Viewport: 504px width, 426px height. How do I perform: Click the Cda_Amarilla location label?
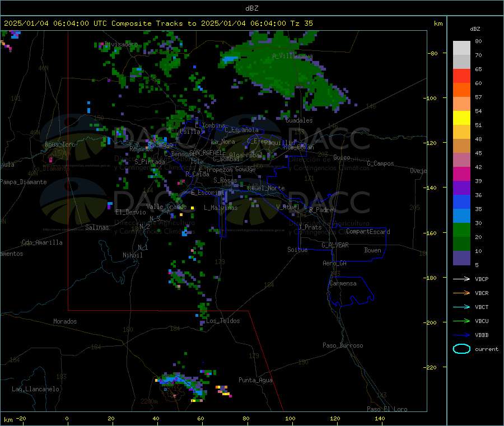(x=42, y=242)
